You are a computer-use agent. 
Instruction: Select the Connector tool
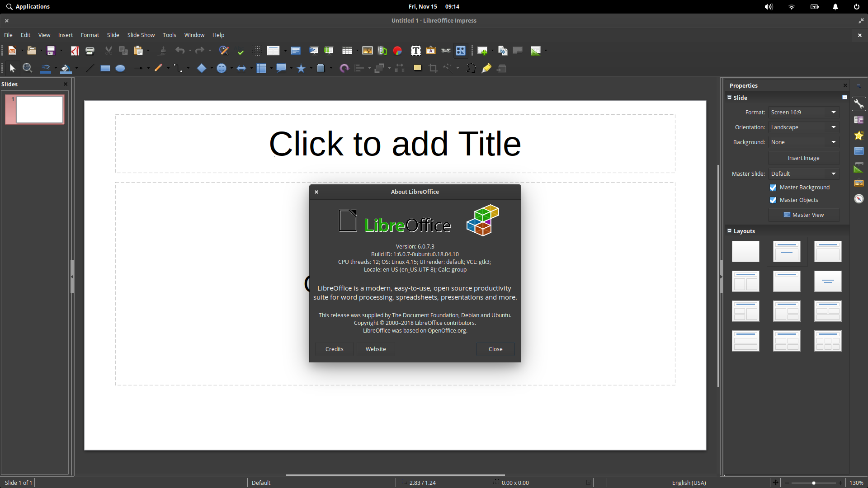pos(178,68)
